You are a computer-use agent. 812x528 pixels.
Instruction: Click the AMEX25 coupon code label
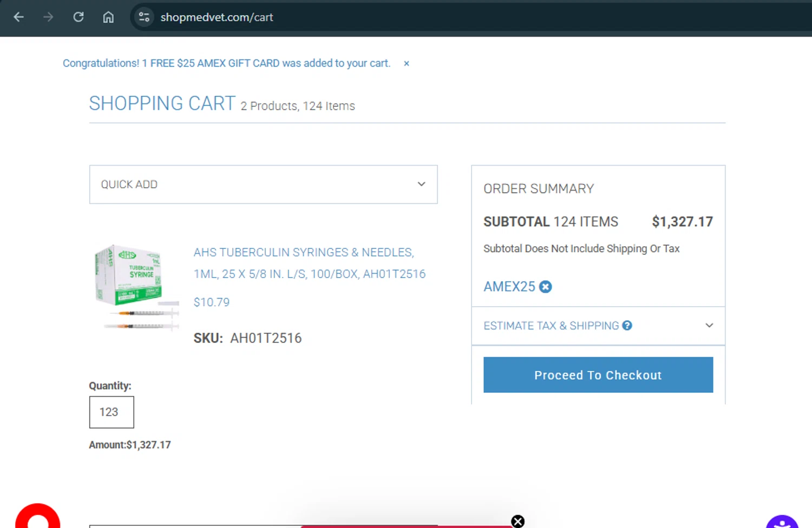pos(509,287)
